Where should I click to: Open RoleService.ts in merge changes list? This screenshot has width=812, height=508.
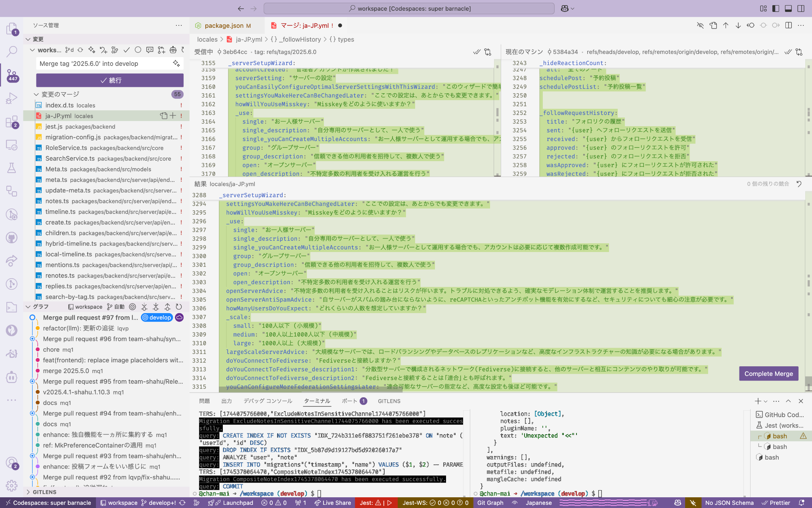[106, 148]
